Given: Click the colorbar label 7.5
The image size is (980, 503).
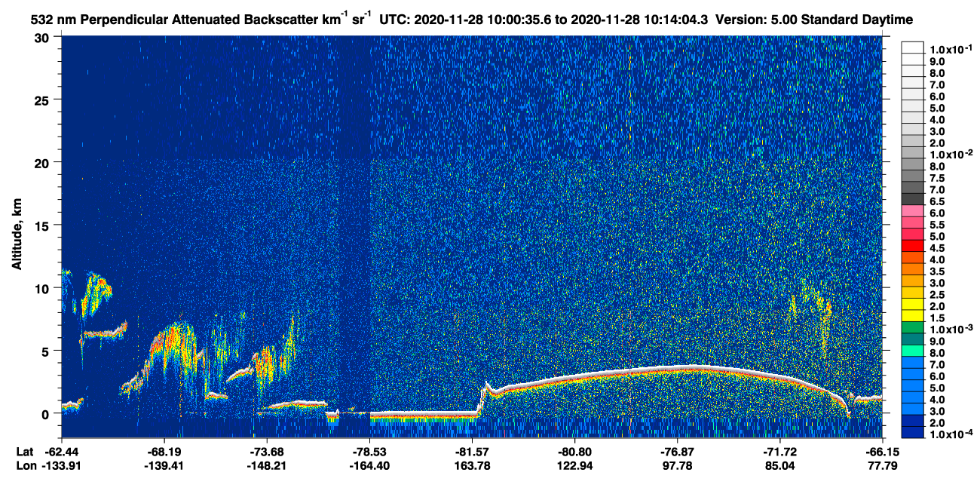Looking at the screenshot, I should coord(937,179).
